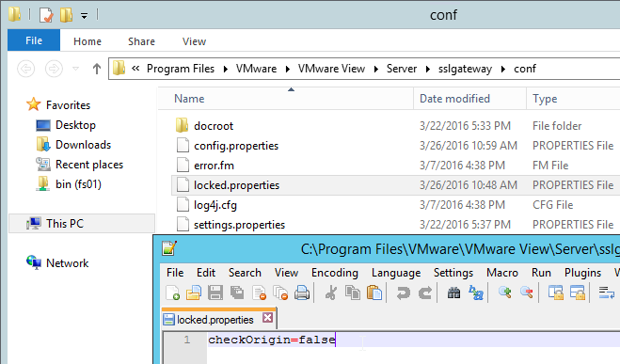Open the Plugins menu
The width and height of the screenshot is (620, 364).
pyautogui.click(x=582, y=273)
